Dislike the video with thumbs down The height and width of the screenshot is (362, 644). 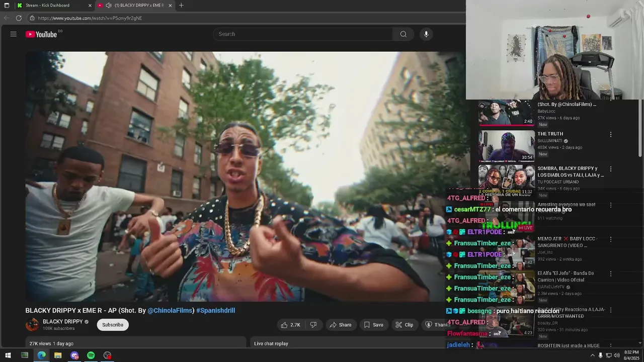pyautogui.click(x=313, y=325)
